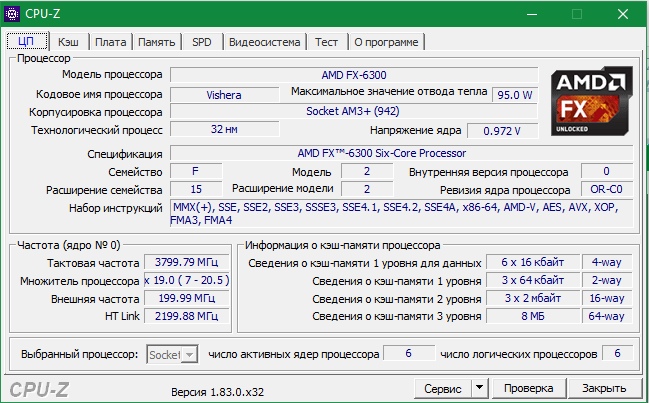Screen dimensions: 649x403
Task: Click the 3 x 2 мбайт L2 cache value
Action: [532, 298]
